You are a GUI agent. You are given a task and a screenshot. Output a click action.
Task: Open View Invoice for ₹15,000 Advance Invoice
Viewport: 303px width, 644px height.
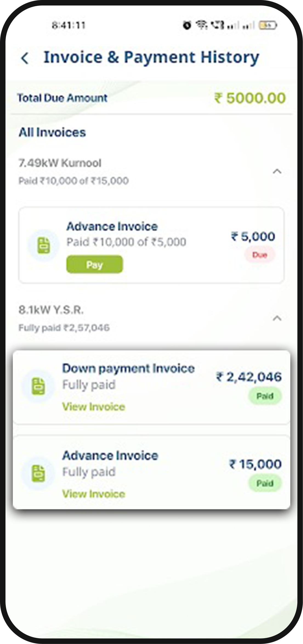click(x=94, y=494)
